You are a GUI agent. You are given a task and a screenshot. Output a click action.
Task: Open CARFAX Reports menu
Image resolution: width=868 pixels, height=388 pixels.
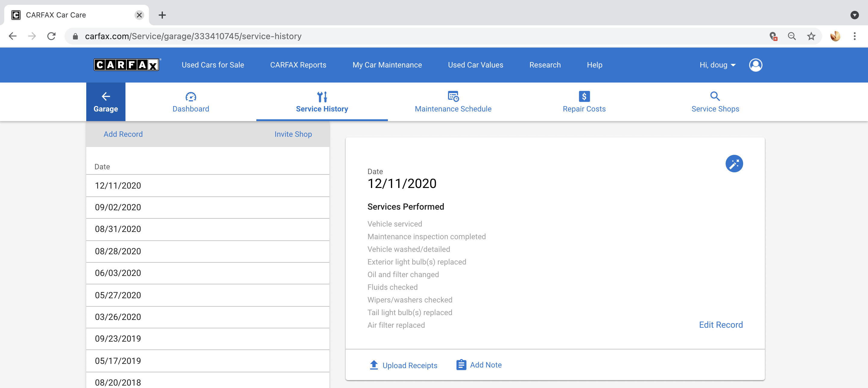(x=298, y=65)
